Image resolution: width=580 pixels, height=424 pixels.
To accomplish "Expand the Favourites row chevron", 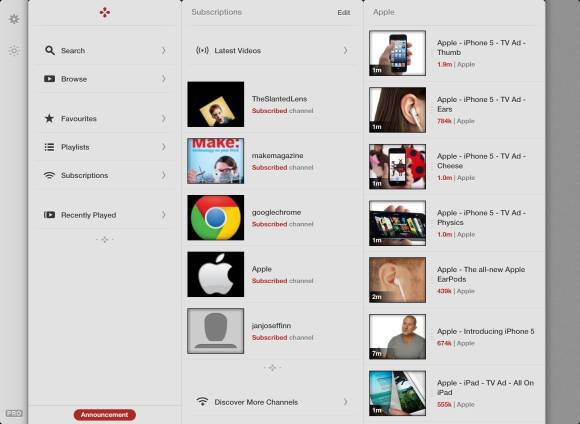I will click(163, 118).
